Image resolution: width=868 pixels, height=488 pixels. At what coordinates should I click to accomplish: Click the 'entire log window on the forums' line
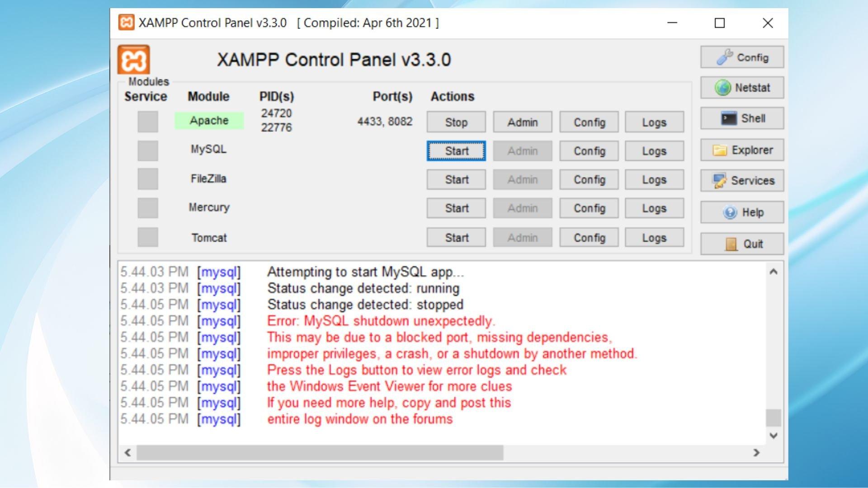click(x=360, y=419)
